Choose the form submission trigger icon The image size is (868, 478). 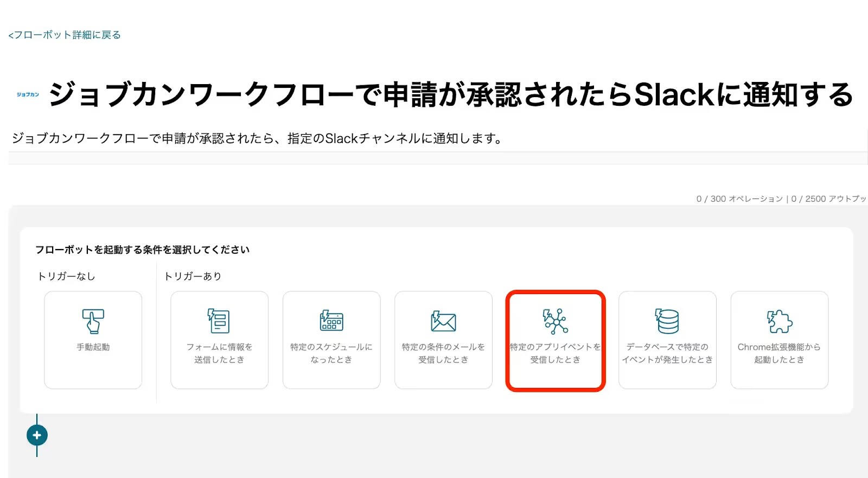(x=219, y=321)
